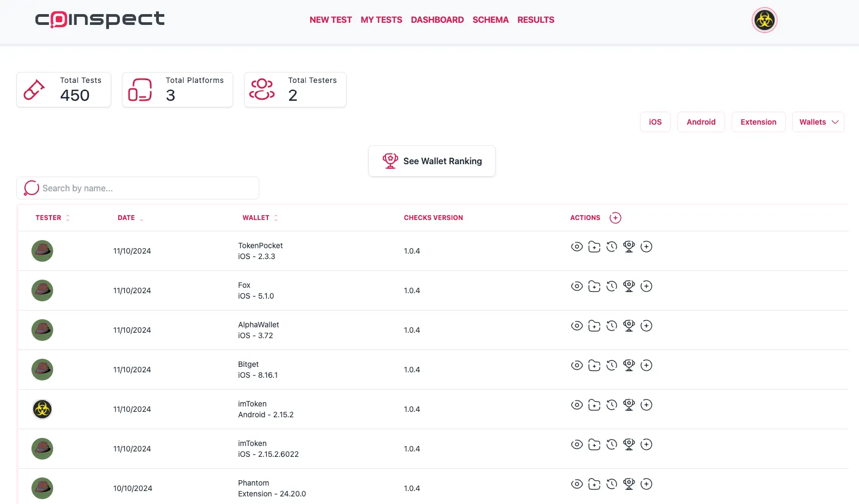859x504 pixels.
Task: Navigate to Results
Action: click(536, 20)
